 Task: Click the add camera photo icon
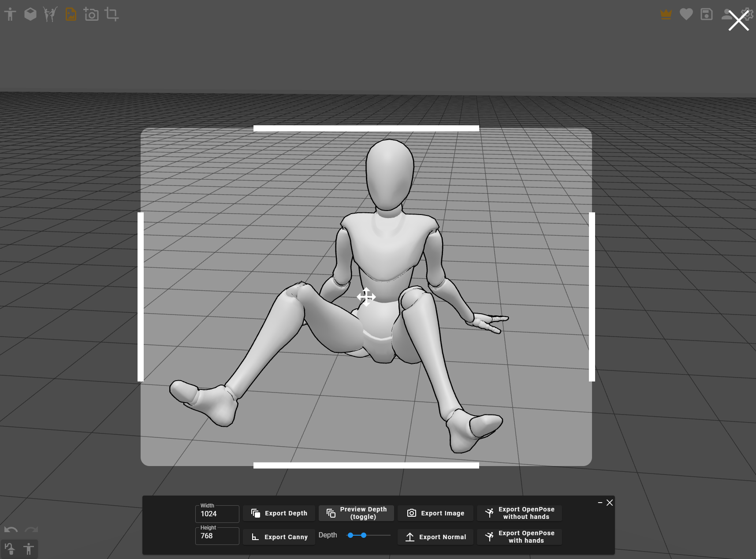pos(91,15)
